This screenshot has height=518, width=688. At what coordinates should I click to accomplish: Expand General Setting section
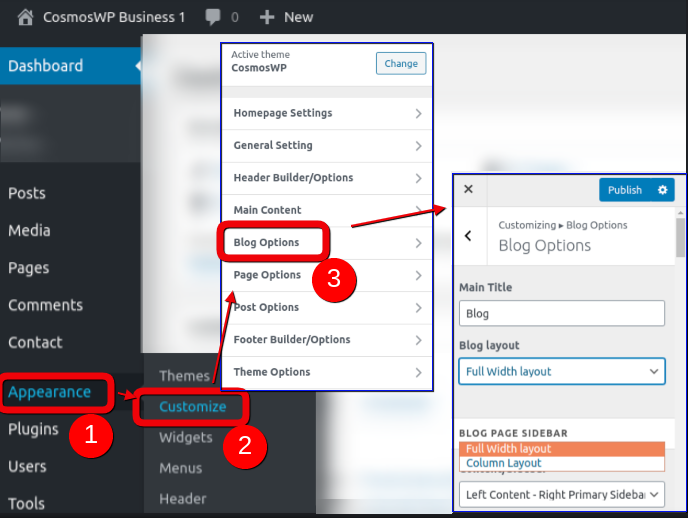[x=327, y=146]
